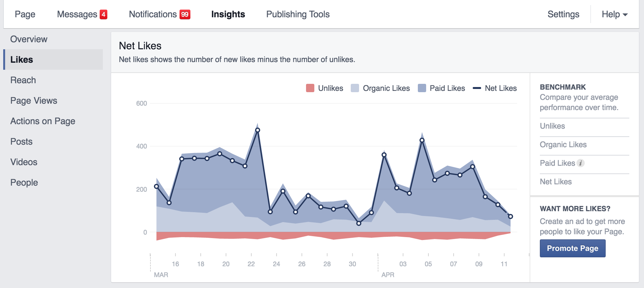The width and height of the screenshot is (644, 288).
Task: Select Organic Likes benchmark option
Action: [563, 145]
